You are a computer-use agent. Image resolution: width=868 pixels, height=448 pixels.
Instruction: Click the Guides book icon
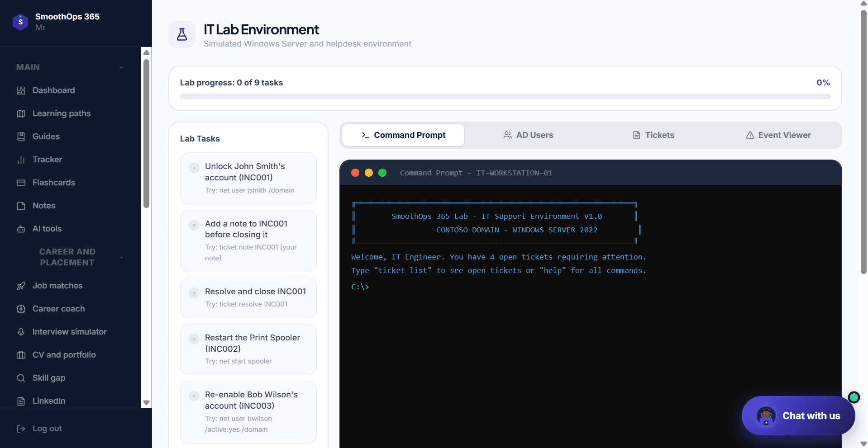tap(21, 137)
